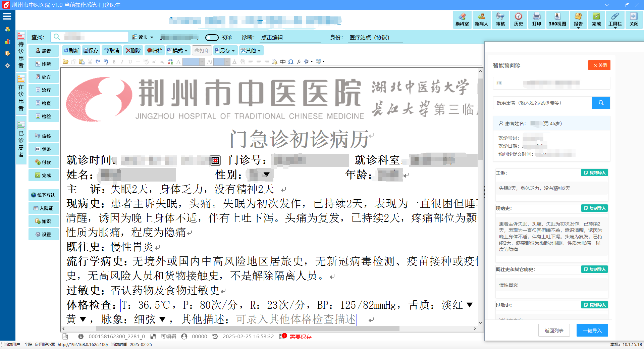Expand the 模式 dropdown
Image resolution: width=644 pixels, height=349 pixels.
click(178, 51)
